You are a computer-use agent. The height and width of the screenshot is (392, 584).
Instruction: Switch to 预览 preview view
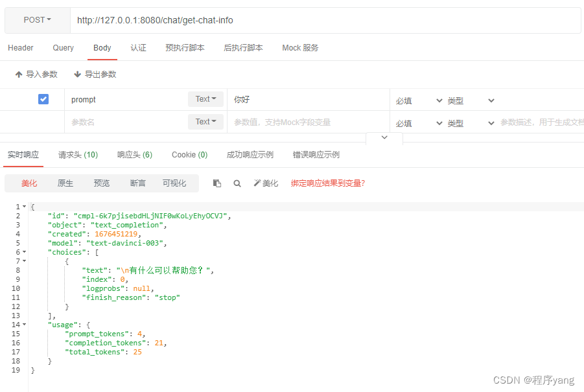pos(102,183)
